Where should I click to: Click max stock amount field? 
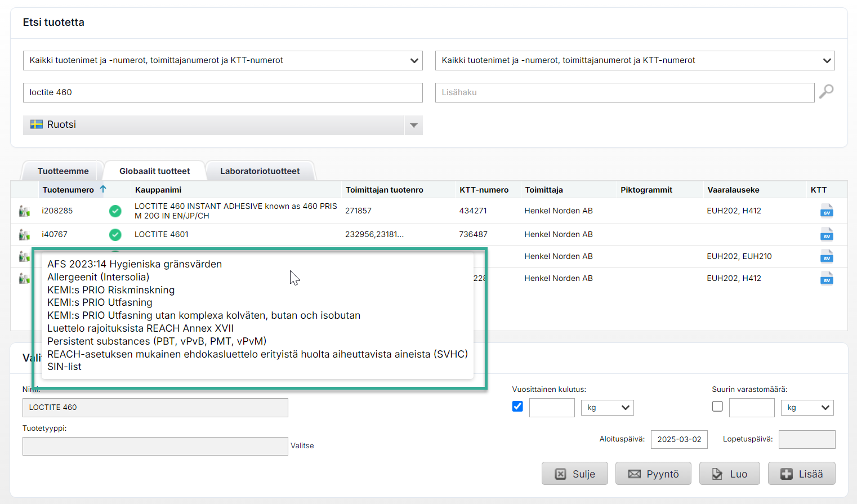click(752, 408)
